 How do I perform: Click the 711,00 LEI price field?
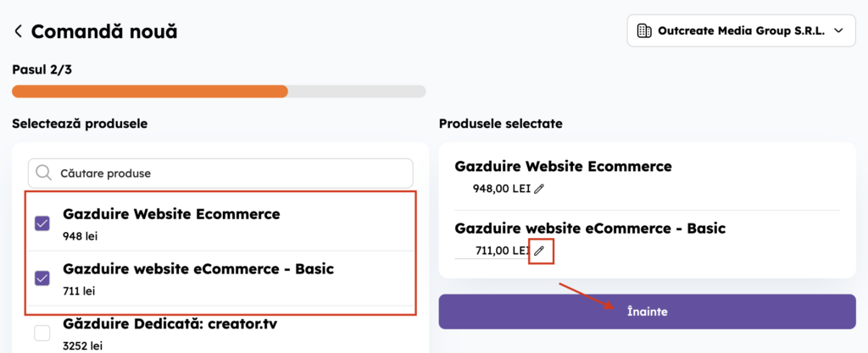tap(501, 251)
